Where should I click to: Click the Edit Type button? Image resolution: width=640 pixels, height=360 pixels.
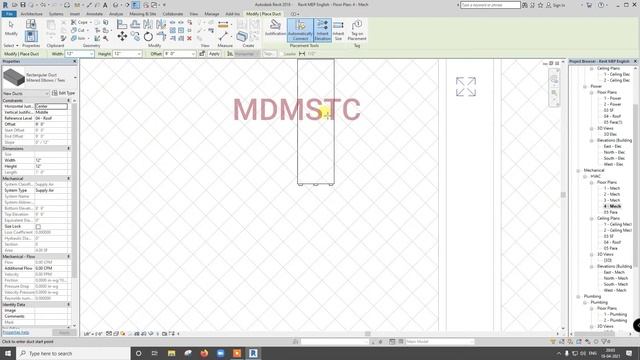tap(63, 93)
